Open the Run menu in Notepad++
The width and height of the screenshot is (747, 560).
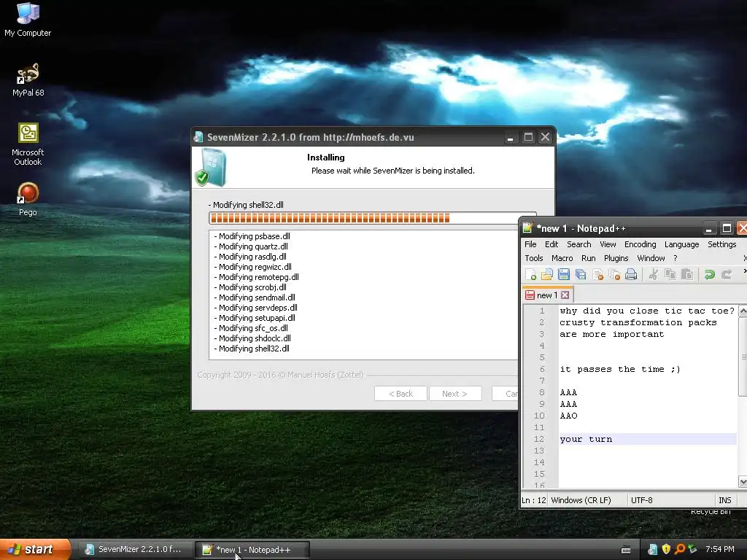click(589, 258)
